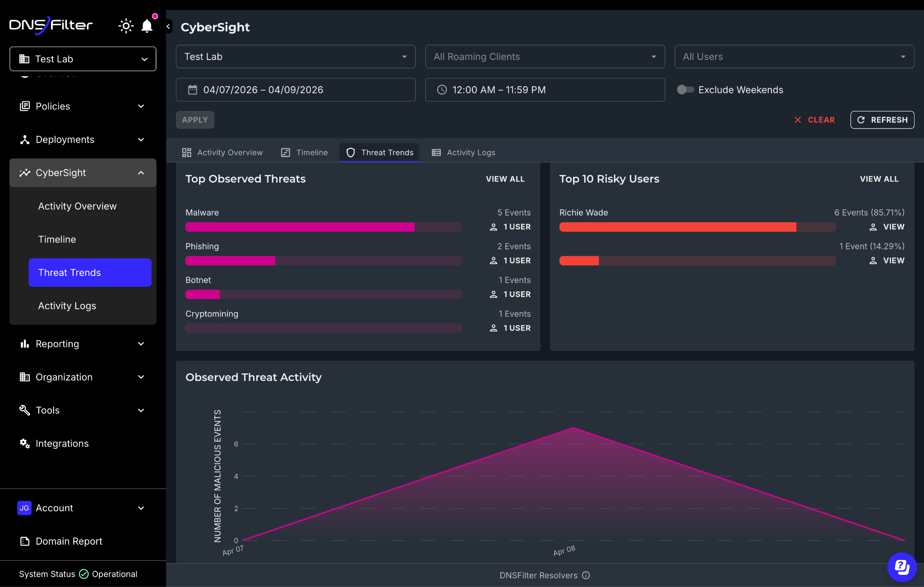Open the All Roaming Clients dropdown
This screenshot has width=924, height=587.
tap(545, 57)
